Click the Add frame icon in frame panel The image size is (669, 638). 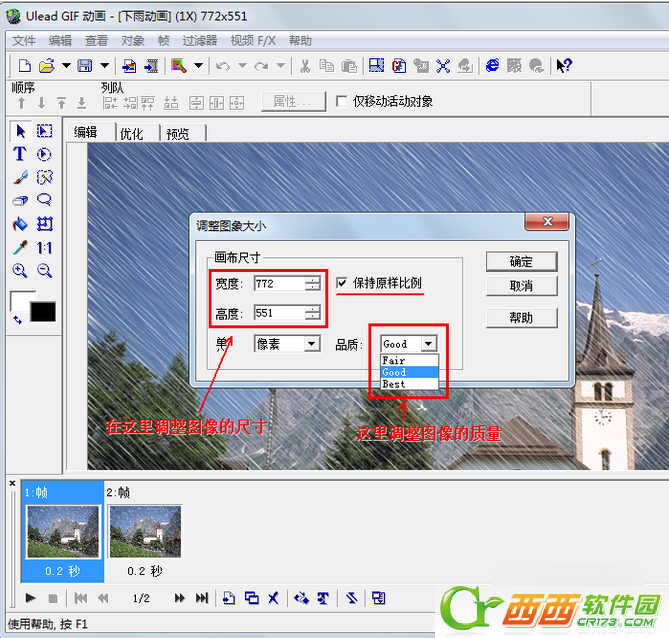pos(229,598)
